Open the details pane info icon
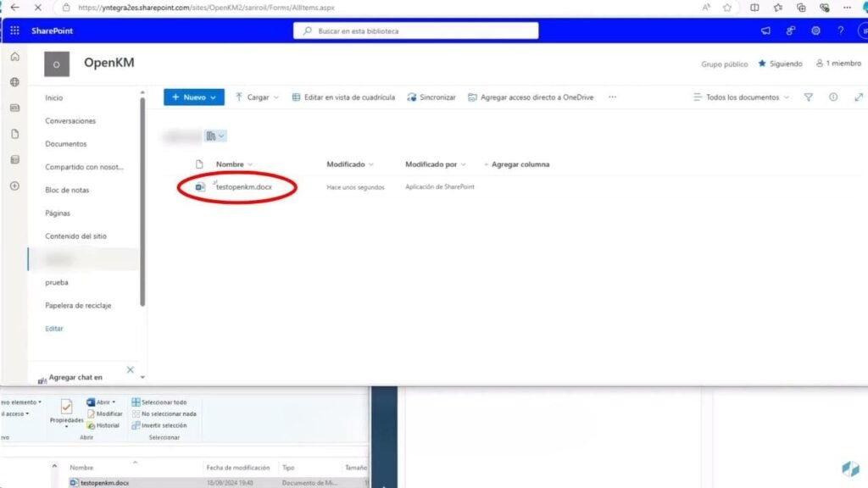 coord(833,97)
